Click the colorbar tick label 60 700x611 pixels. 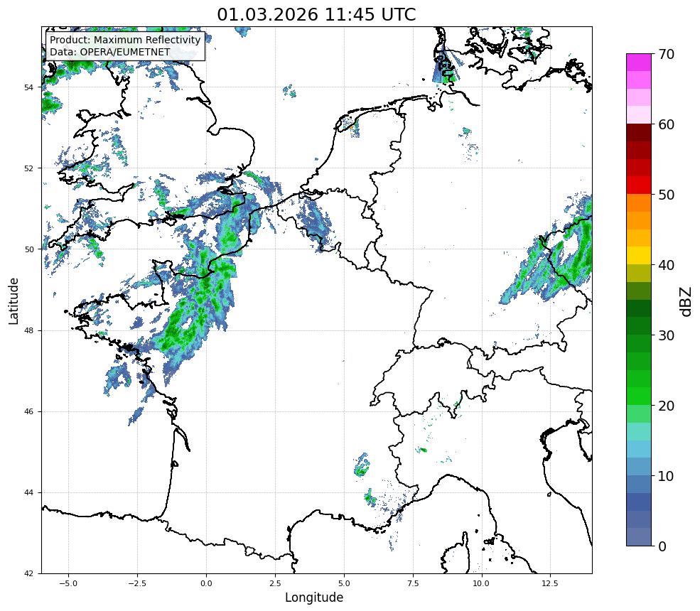(666, 124)
